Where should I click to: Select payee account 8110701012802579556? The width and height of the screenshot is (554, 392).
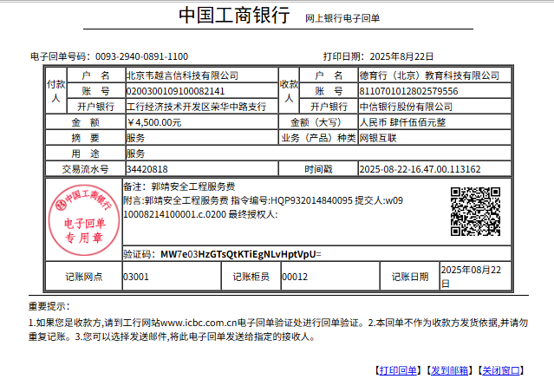pos(409,91)
